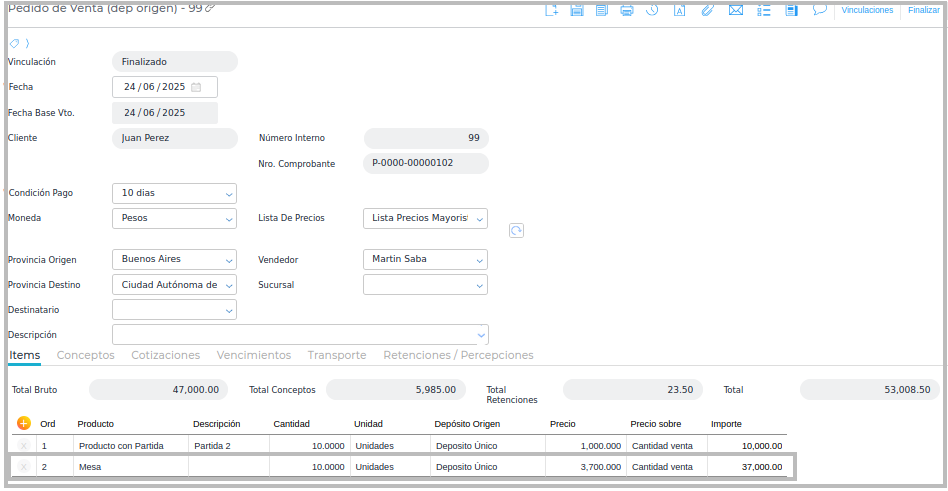Click the Vinculaciones button
This screenshot has height=491, width=948.
tap(867, 10)
